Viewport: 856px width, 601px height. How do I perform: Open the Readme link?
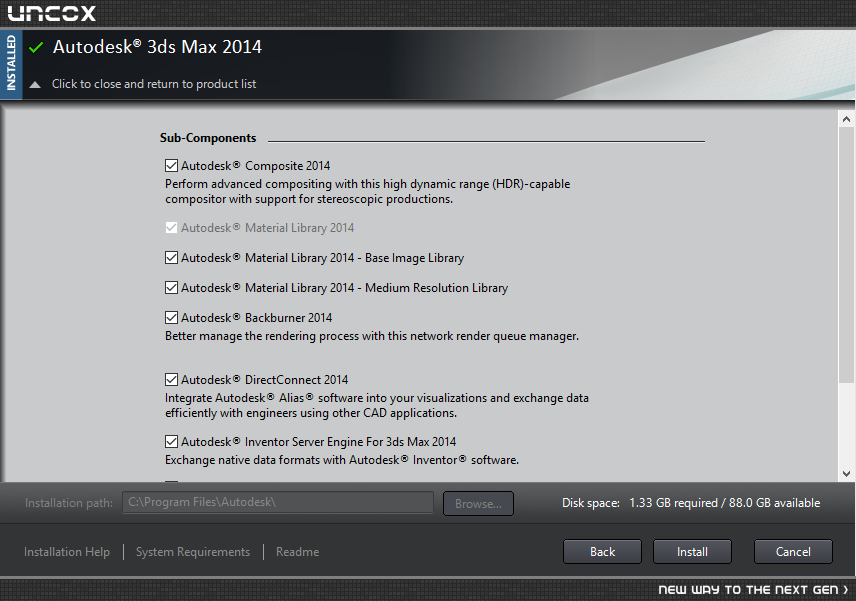(298, 552)
